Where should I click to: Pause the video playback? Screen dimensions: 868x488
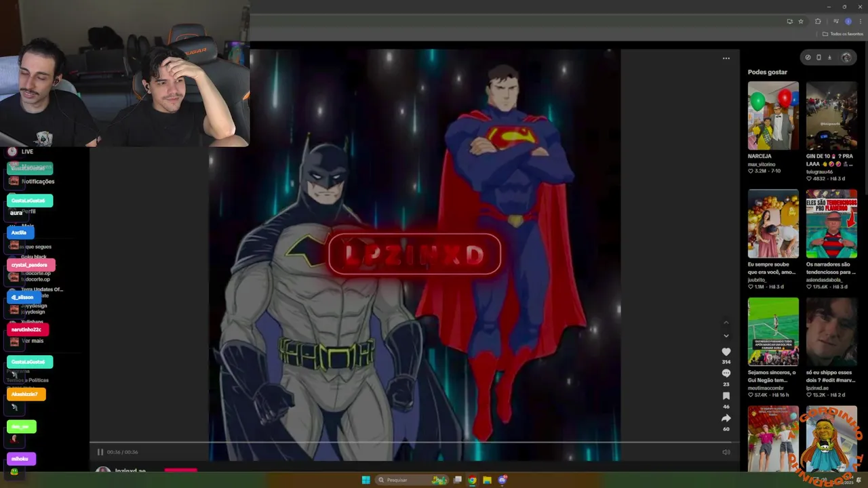click(100, 452)
